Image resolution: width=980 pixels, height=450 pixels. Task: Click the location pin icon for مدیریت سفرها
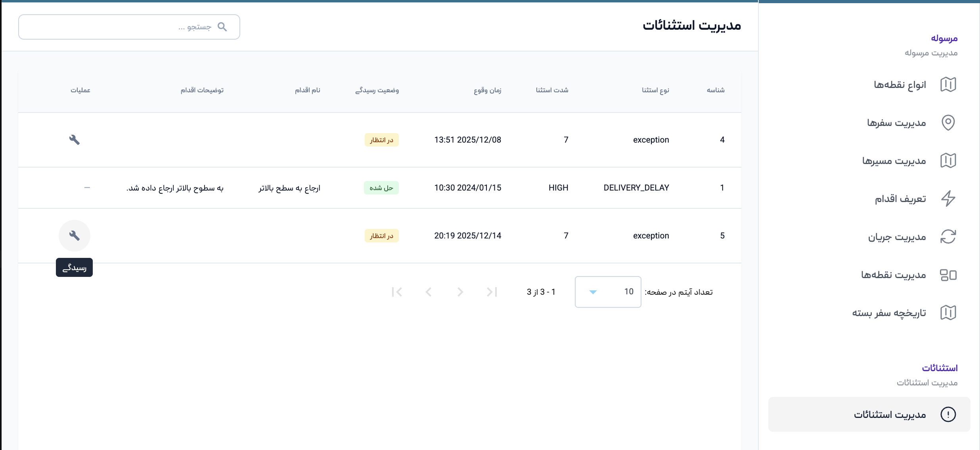click(x=948, y=122)
